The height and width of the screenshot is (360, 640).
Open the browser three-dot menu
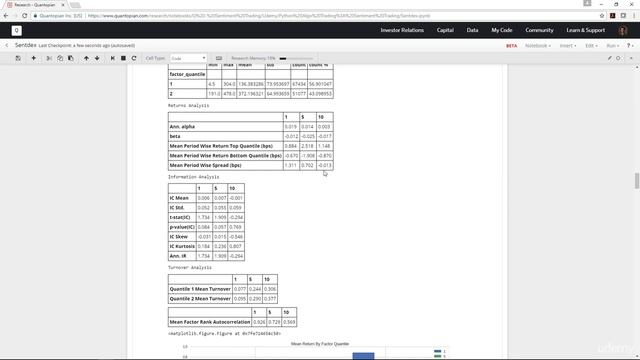point(633,16)
